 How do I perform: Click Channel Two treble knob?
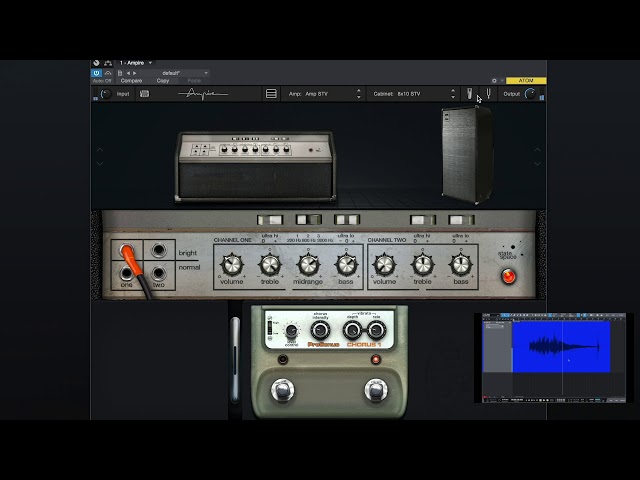click(423, 265)
